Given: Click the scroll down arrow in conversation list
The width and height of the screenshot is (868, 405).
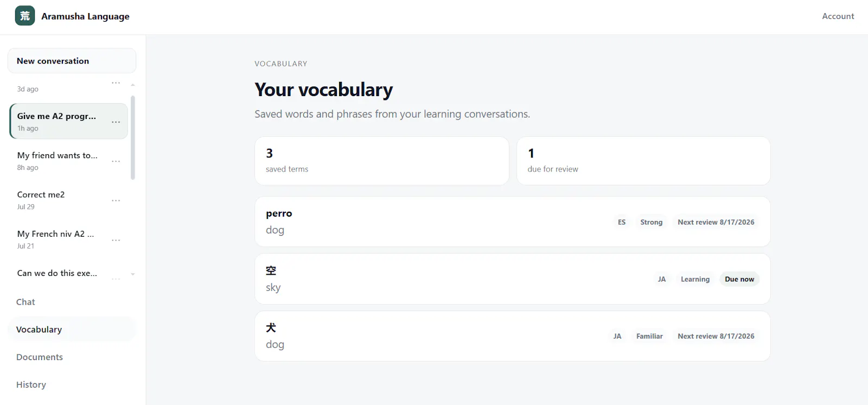Looking at the screenshot, I should click(133, 274).
